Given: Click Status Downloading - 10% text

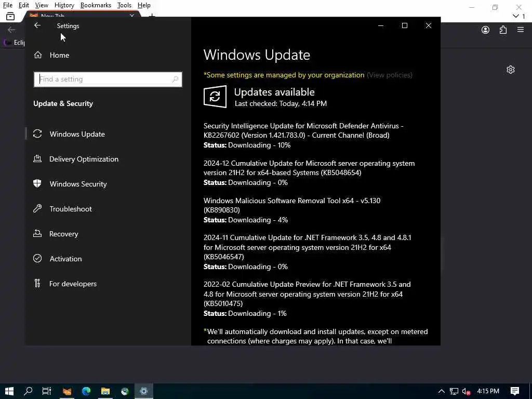Looking at the screenshot, I should (247, 145).
